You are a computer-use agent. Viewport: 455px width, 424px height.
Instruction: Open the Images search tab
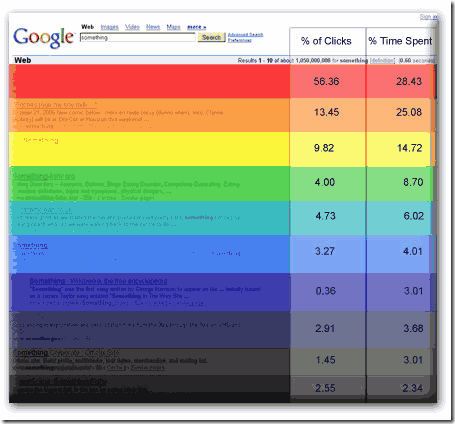tap(110, 27)
